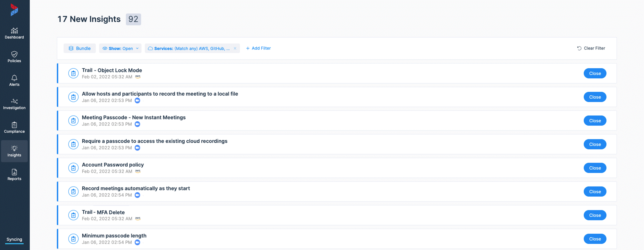Click Clear Filter button

pyautogui.click(x=591, y=48)
